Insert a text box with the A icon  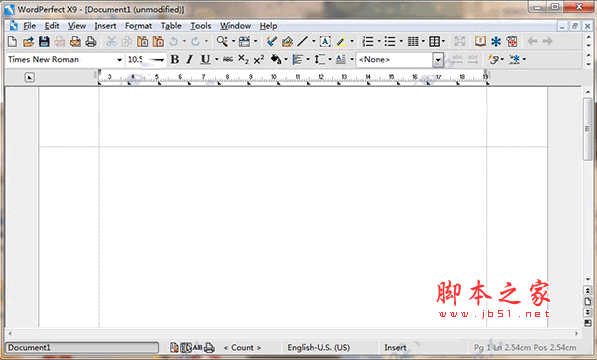325,41
